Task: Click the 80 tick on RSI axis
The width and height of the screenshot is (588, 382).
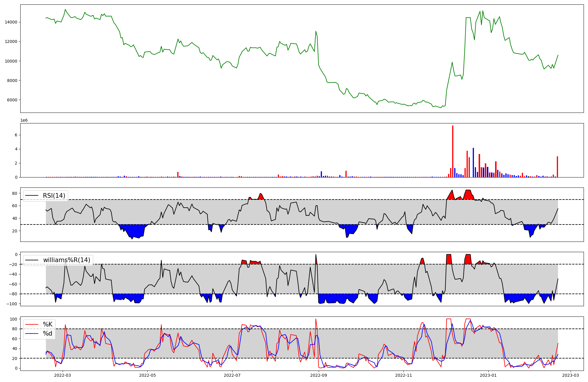Action: [14, 193]
